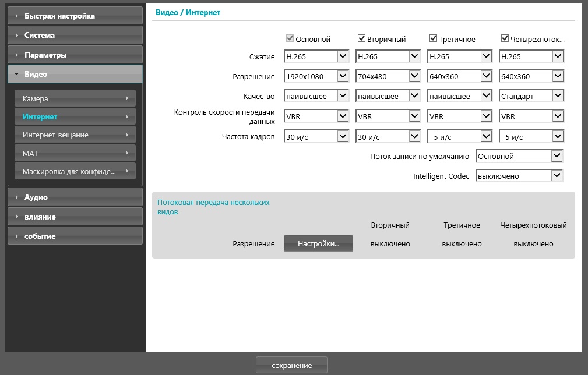Click the сохранение button

coord(292,365)
